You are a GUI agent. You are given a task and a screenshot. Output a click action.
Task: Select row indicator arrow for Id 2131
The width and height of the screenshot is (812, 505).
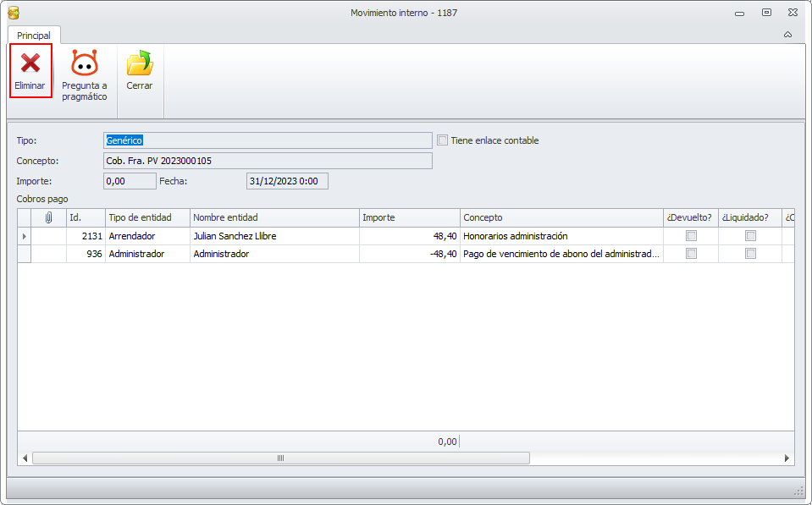point(24,236)
